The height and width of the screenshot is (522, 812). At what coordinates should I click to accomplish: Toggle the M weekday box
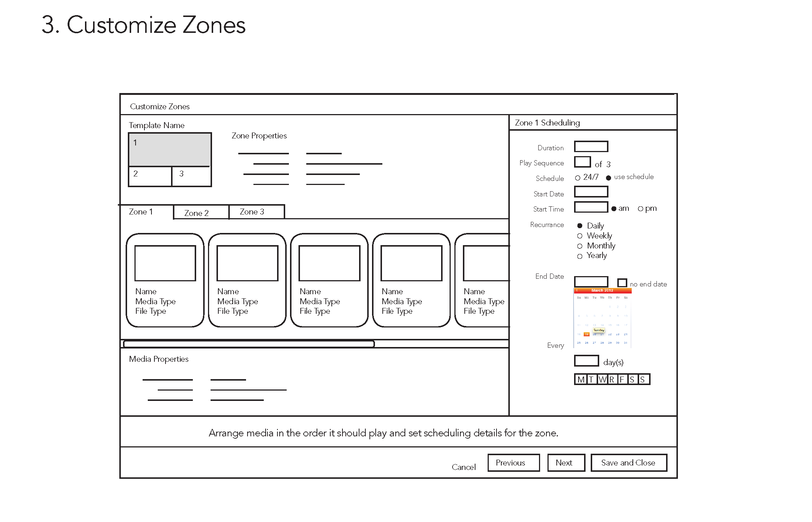coord(581,380)
